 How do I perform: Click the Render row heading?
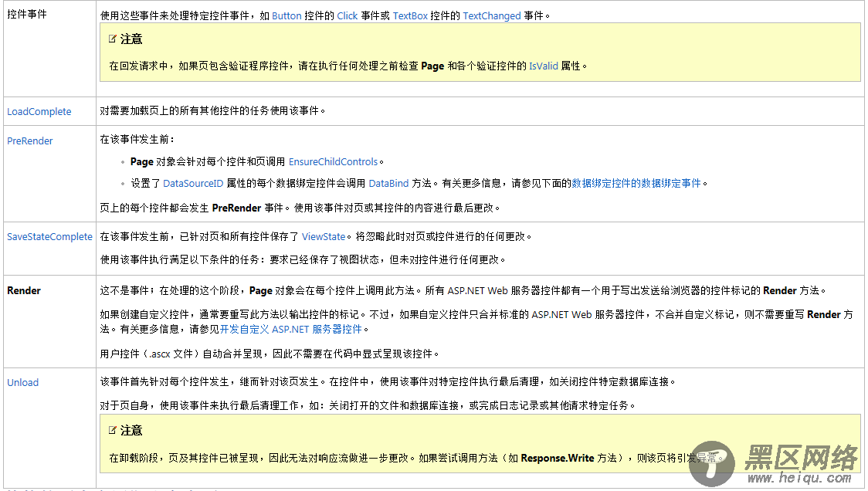point(24,290)
